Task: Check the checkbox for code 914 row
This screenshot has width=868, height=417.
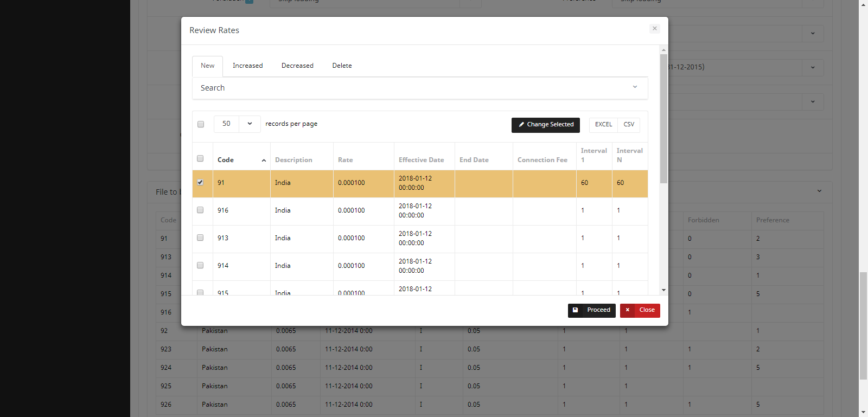Action: point(200,265)
